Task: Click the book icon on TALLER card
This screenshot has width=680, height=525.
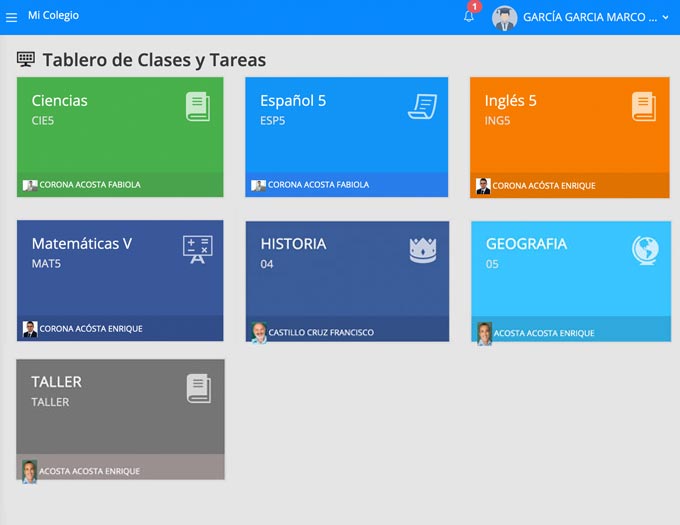Action: tap(199, 388)
